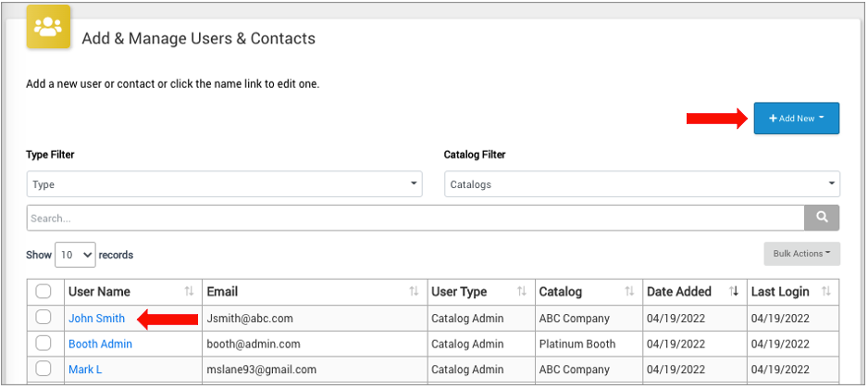868x389 pixels.
Task: Toggle the select-all checkbox in table header
Action: [x=43, y=292]
